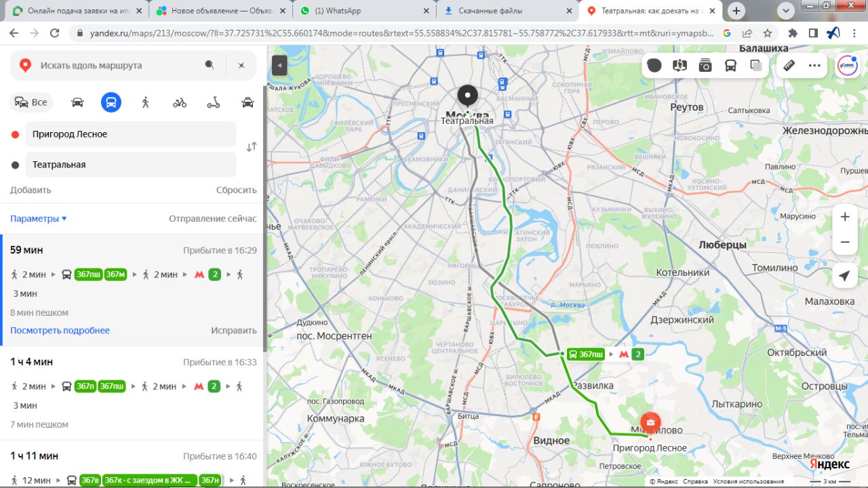Select the bicycle route mode icon

(x=180, y=102)
